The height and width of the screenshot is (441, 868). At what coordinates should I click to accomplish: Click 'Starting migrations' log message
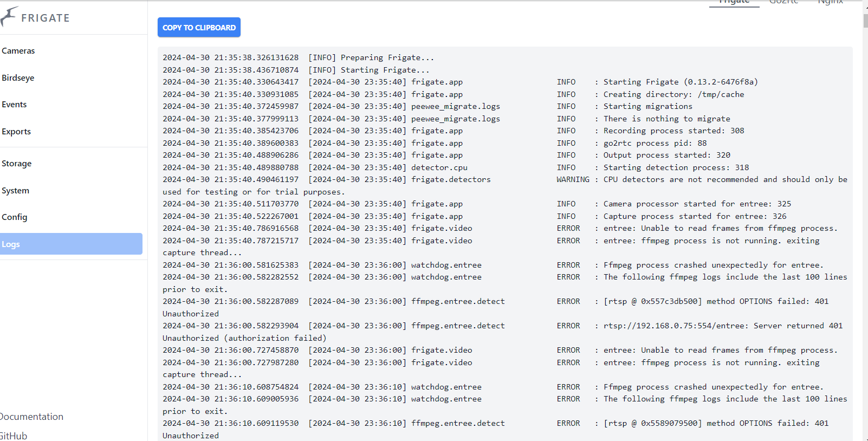(648, 106)
